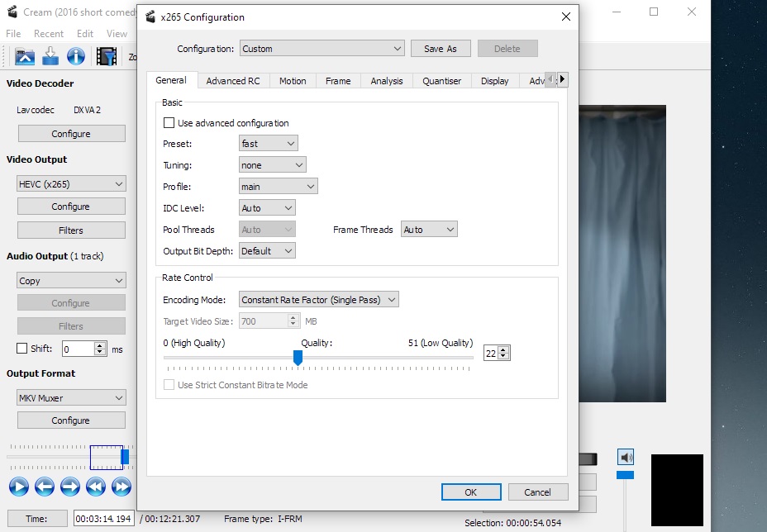Open the Preset dropdown showing fast

(x=268, y=144)
